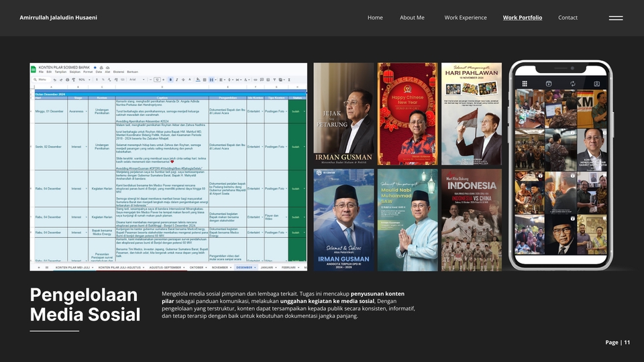Screen dimensions: 644x362
Task: Decrease font size with the minus button
Action: pos(151,80)
